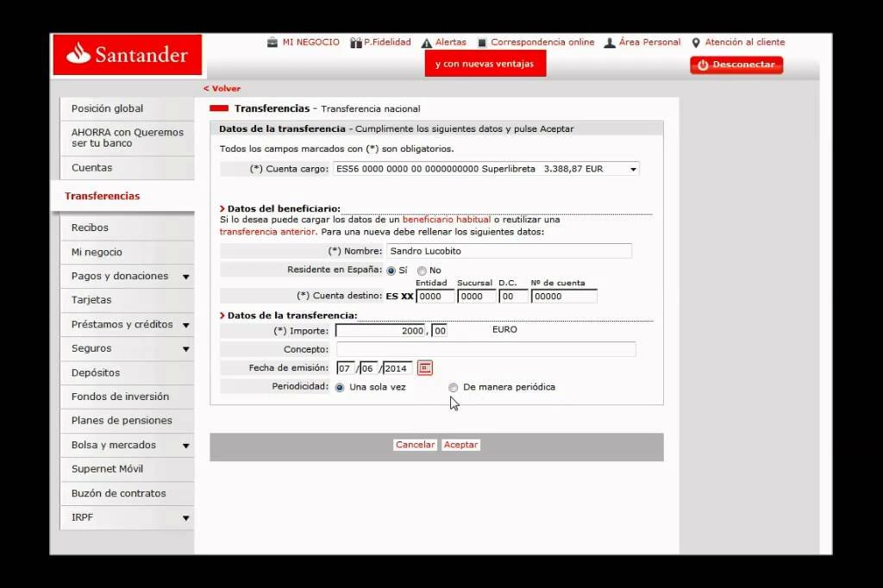Choose the No residente option

tap(420, 270)
